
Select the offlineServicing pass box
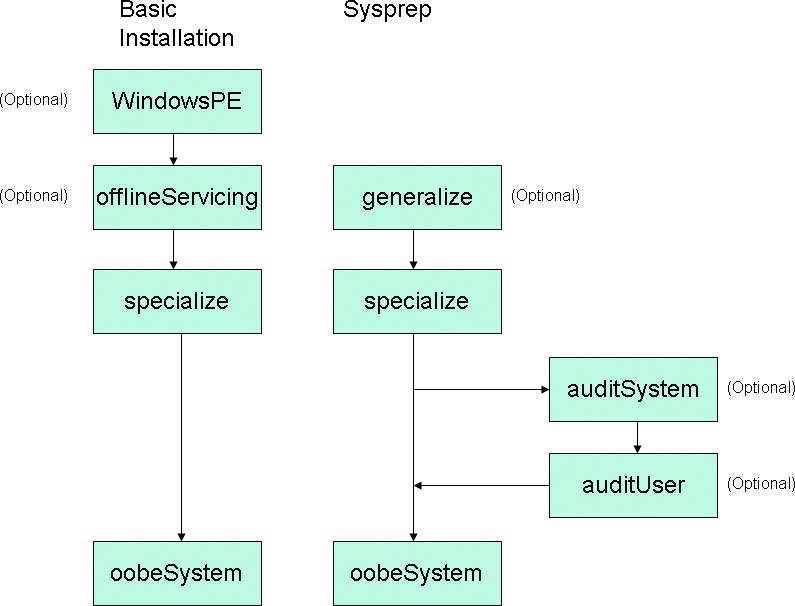(177, 197)
